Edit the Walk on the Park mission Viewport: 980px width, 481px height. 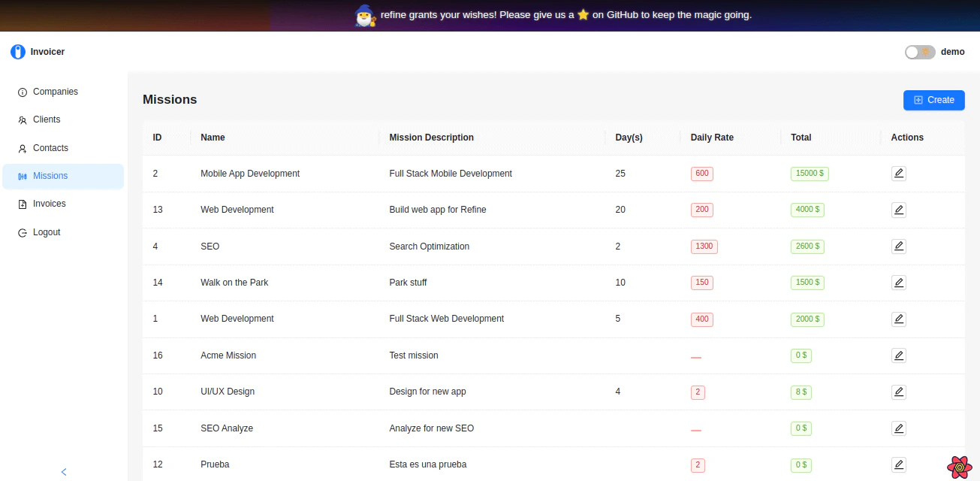point(899,282)
